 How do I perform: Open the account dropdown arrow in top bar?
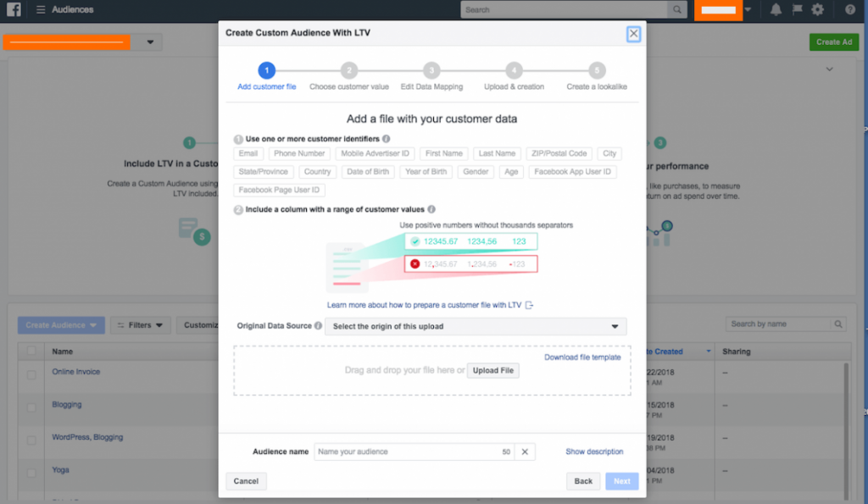748,9
